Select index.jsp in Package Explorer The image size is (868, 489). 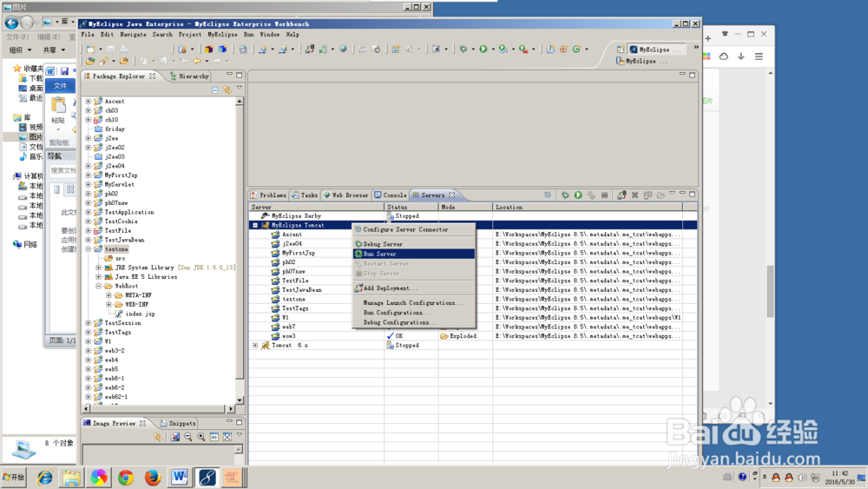[135, 314]
